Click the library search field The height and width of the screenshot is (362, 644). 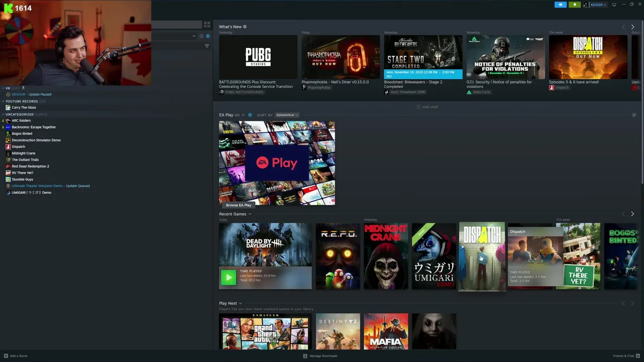(x=176, y=25)
